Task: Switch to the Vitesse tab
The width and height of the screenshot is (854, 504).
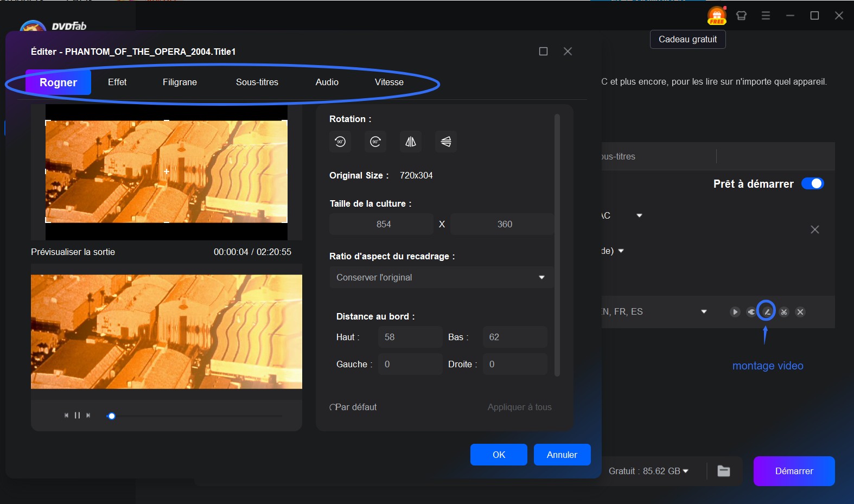Action: click(x=389, y=82)
